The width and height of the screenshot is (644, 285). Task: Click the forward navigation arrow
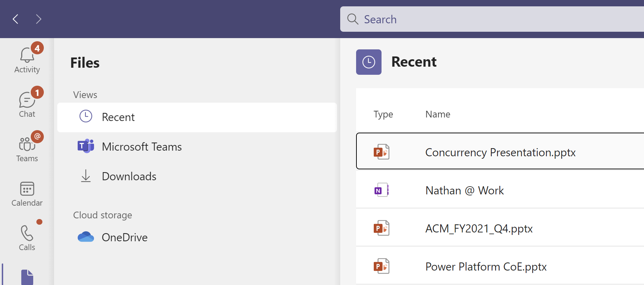39,19
